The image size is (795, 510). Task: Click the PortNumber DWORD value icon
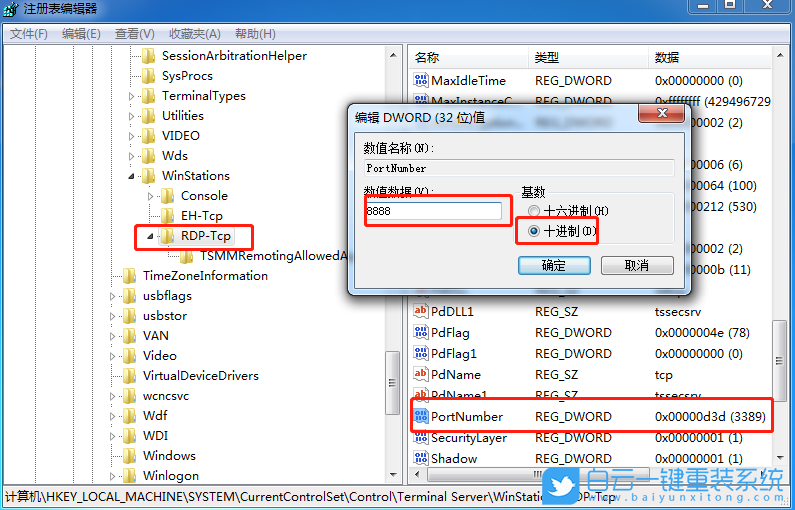(x=421, y=416)
